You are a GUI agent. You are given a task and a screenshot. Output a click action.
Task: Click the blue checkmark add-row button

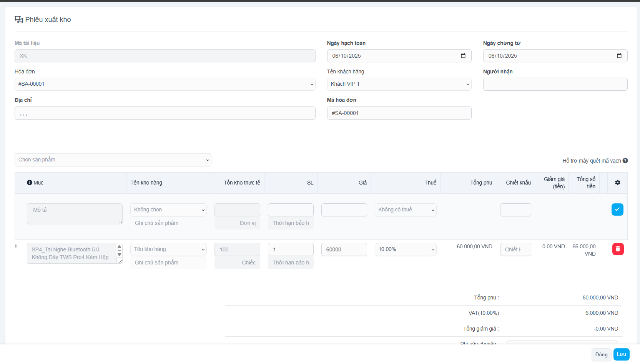(617, 209)
